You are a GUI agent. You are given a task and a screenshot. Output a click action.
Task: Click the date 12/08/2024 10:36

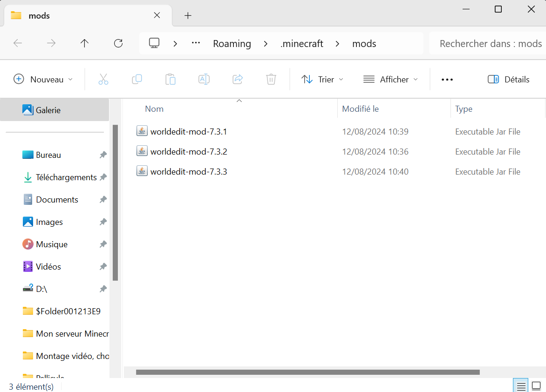pos(375,151)
